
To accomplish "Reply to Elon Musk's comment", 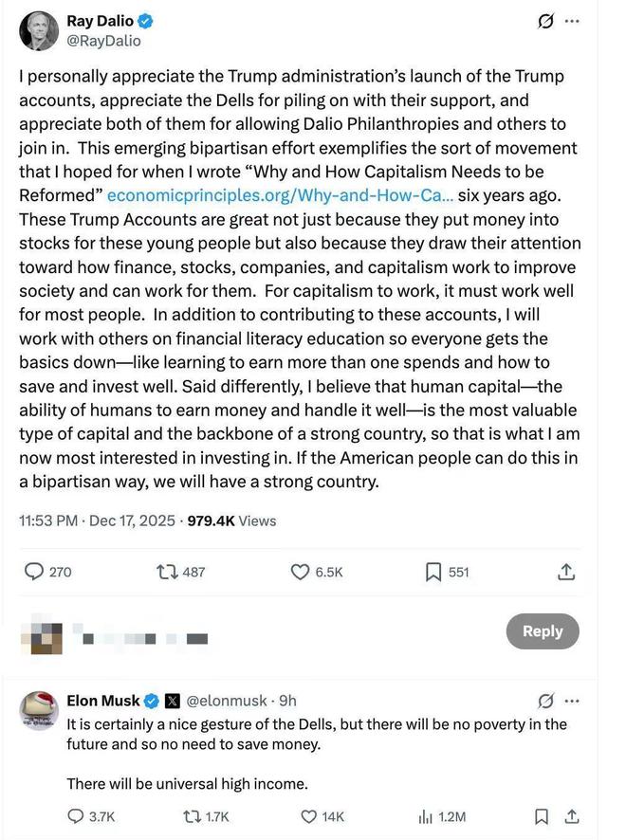I will pos(77,816).
